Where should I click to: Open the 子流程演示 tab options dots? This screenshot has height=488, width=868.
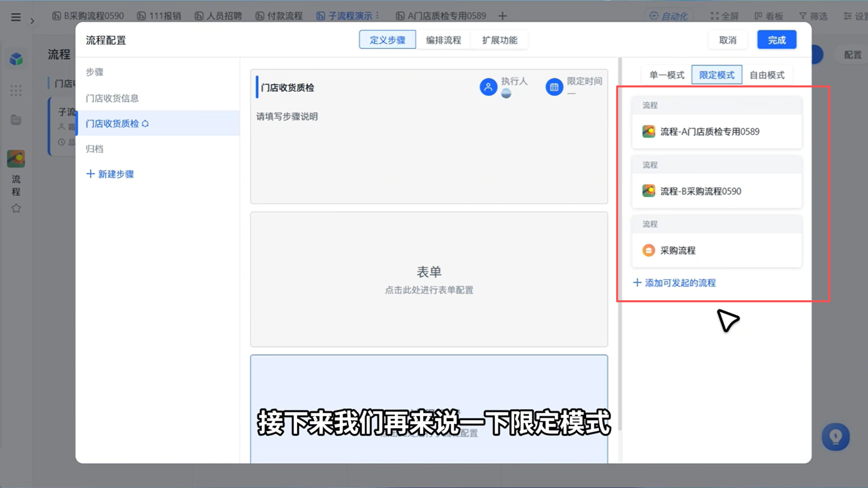coord(378,16)
